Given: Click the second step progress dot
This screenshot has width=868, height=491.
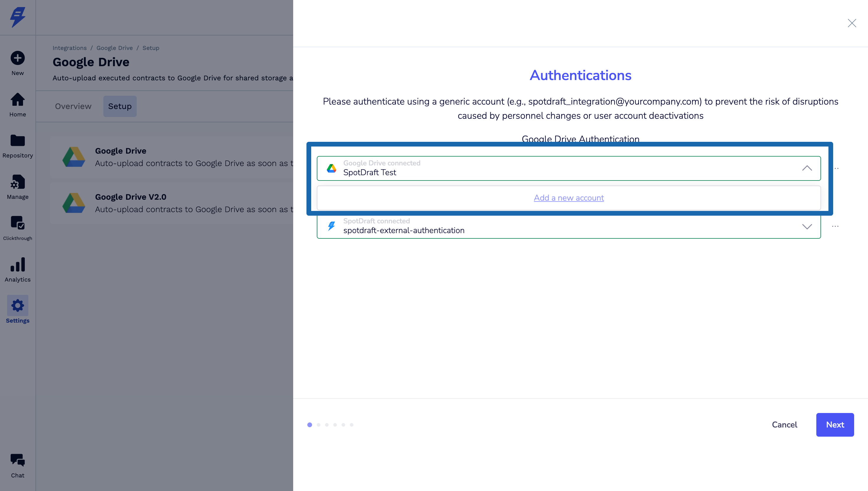Looking at the screenshot, I should pos(319,425).
